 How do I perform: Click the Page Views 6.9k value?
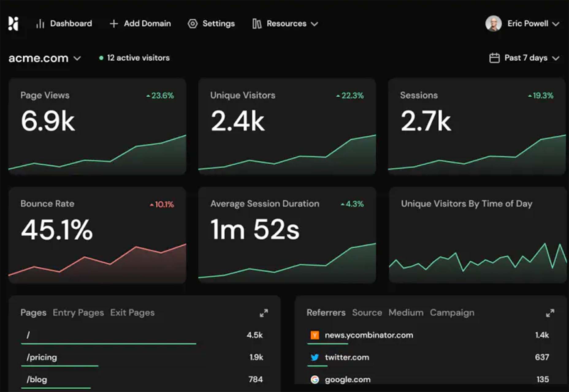pyautogui.click(x=48, y=121)
